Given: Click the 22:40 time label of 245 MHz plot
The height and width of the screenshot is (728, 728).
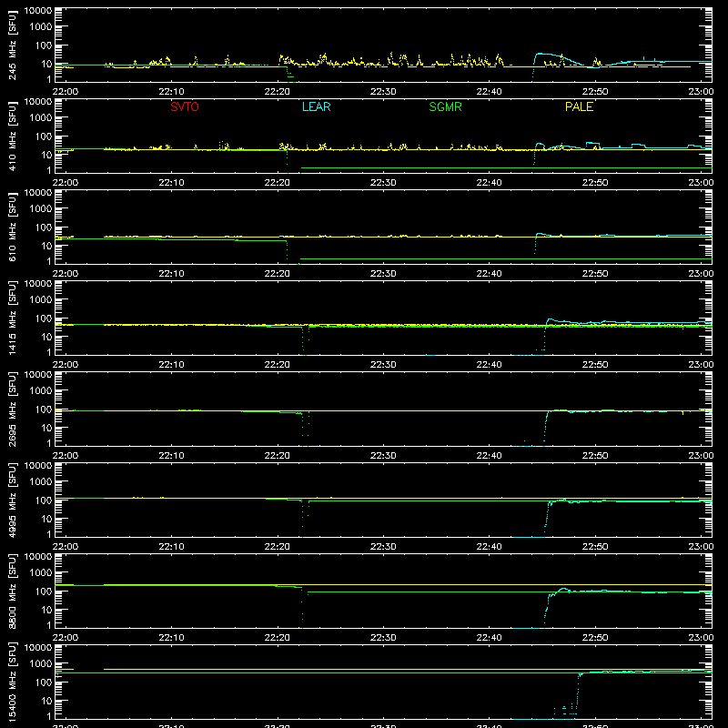Looking at the screenshot, I should pyautogui.click(x=489, y=92).
